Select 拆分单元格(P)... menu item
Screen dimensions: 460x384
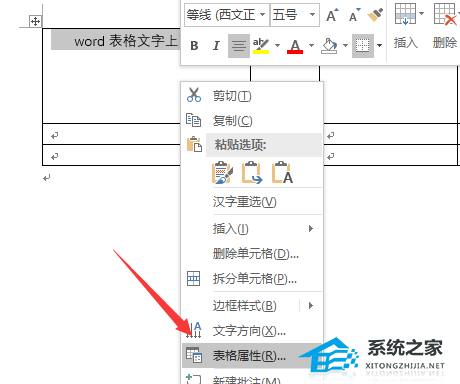tap(252, 279)
